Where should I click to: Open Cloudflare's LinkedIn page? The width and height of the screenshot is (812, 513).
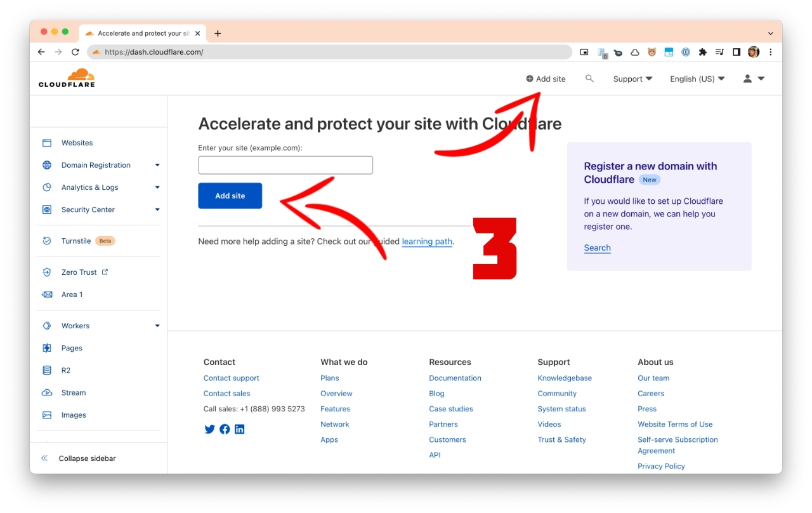click(x=239, y=429)
